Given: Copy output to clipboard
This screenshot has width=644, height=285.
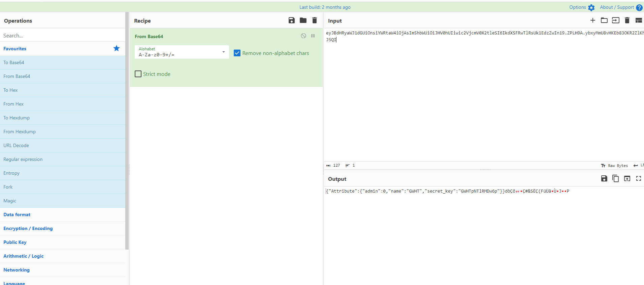Looking at the screenshot, I should pos(615,179).
